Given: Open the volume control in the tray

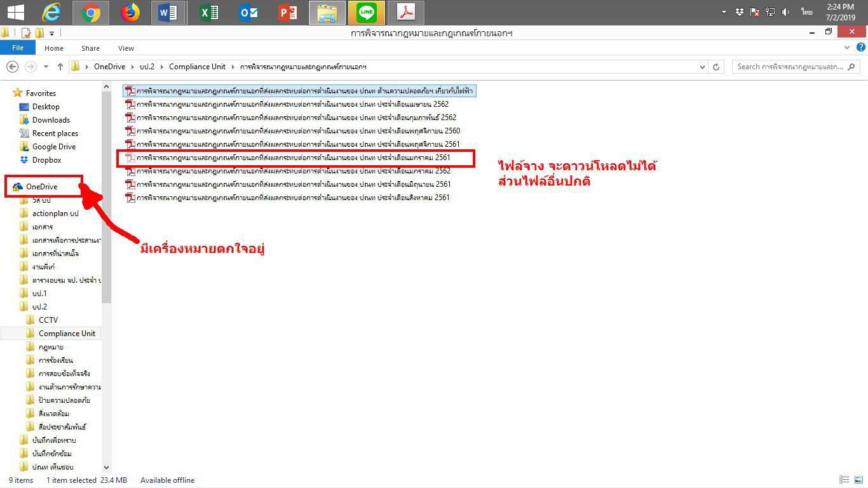Looking at the screenshot, I should [x=786, y=12].
